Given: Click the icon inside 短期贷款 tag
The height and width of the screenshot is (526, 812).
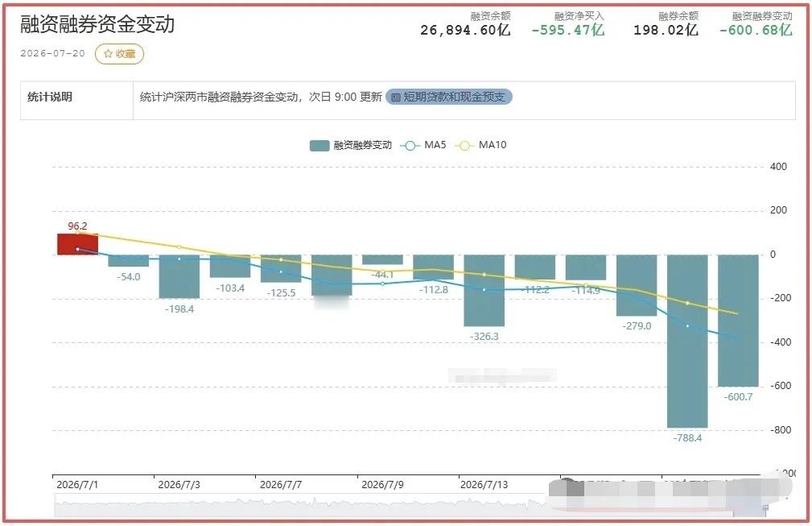Looking at the screenshot, I should tap(396, 97).
